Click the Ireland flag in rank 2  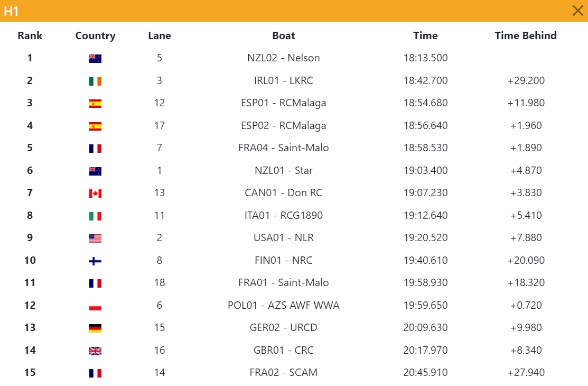pos(95,81)
